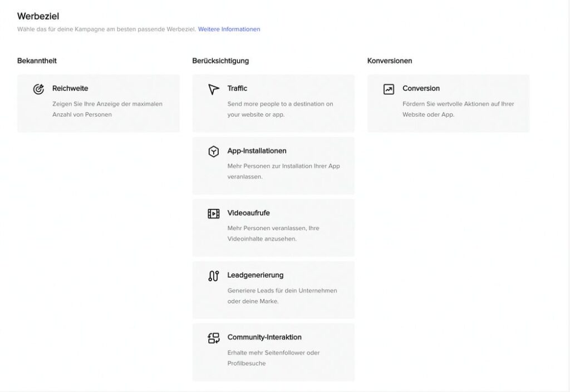This screenshot has height=392, width=570.
Task: Click the Videoaufrufe description text
Action: [x=273, y=234]
